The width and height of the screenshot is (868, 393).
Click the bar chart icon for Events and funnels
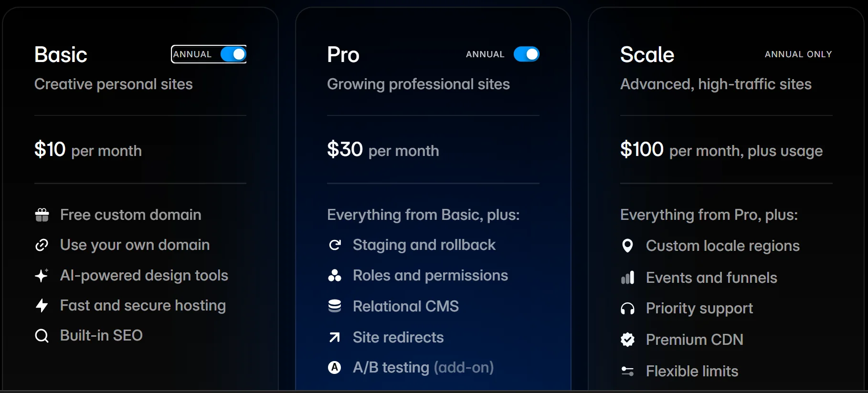pyautogui.click(x=628, y=278)
